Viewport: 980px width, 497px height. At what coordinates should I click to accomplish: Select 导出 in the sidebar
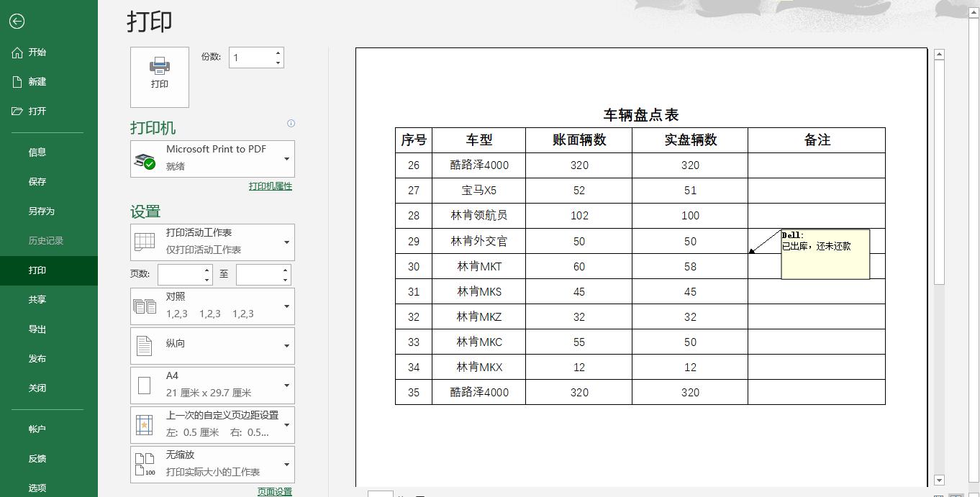[37, 329]
